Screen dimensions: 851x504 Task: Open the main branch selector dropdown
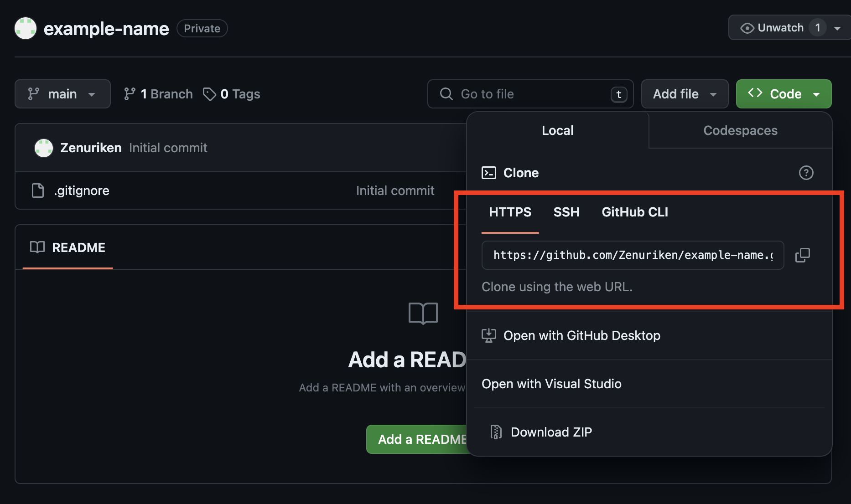coord(62,94)
